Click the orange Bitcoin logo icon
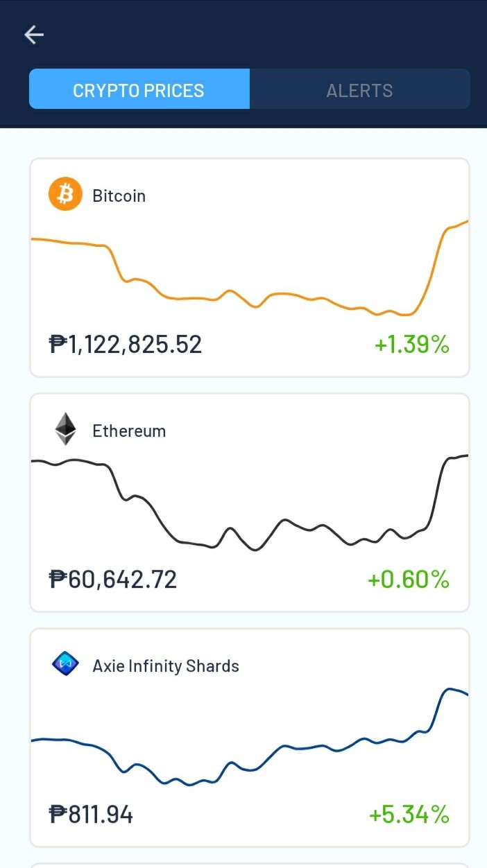This screenshot has width=487, height=868. (x=65, y=195)
